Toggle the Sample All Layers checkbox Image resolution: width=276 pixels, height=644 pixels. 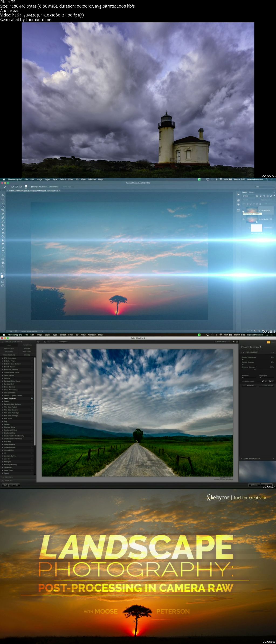click(x=32, y=187)
